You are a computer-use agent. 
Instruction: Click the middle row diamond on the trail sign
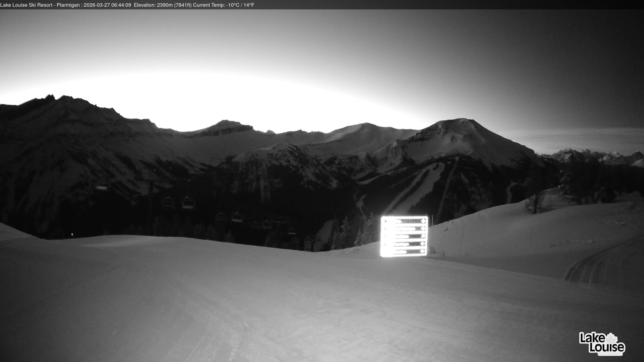pyautogui.click(x=423, y=236)
